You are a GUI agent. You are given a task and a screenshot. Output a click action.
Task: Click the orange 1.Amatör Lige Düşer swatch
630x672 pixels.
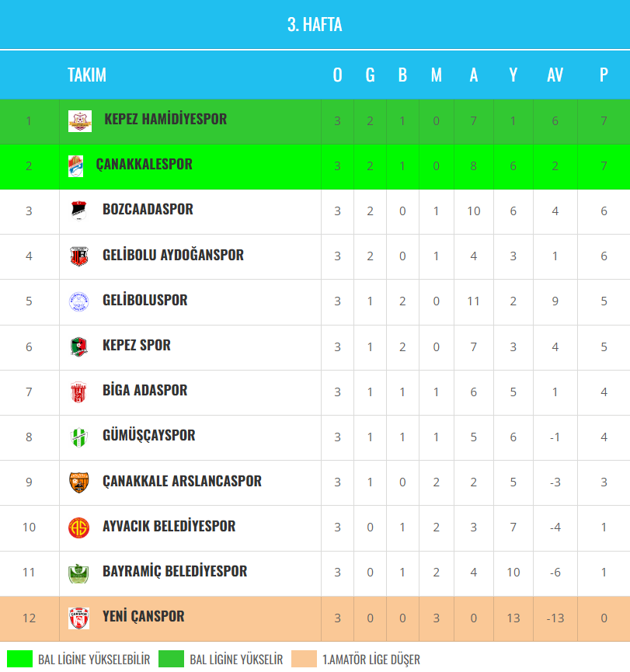tap(304, 659)
